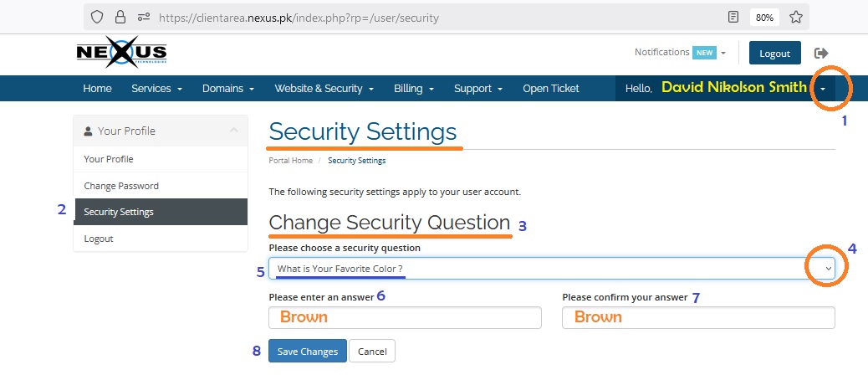
Task: Collapse the Your Profile panel chevron
Action: point(233,131)
